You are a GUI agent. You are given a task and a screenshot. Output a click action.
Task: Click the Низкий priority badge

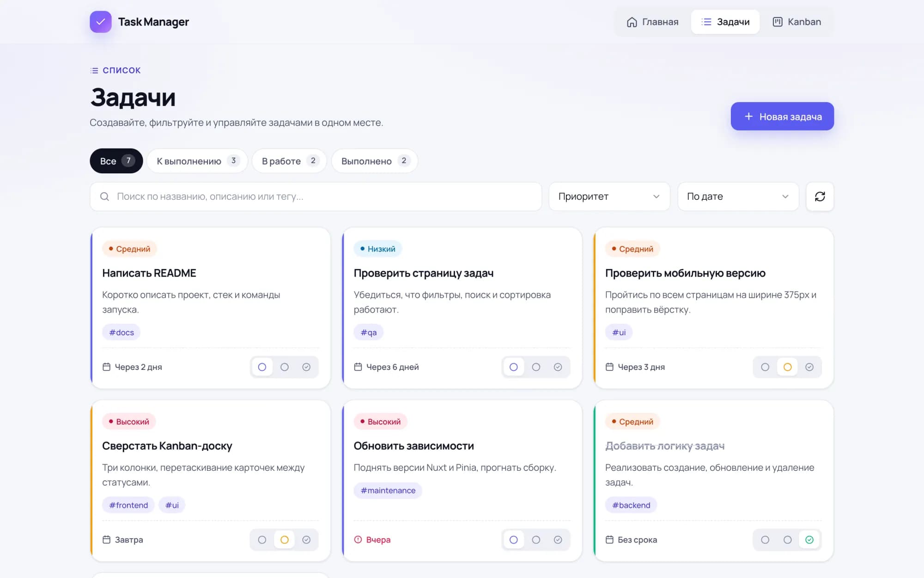[378, 249]
